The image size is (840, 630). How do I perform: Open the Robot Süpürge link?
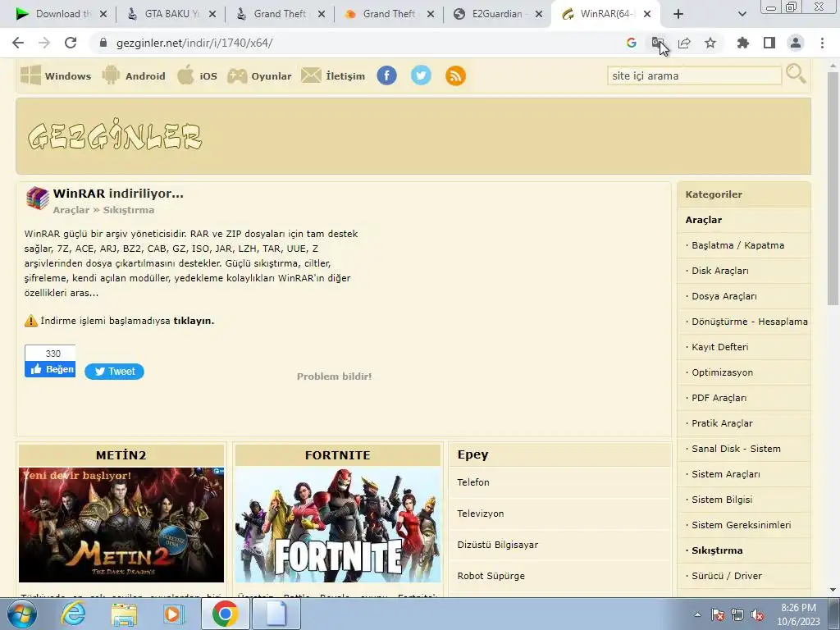coord(491,576)
